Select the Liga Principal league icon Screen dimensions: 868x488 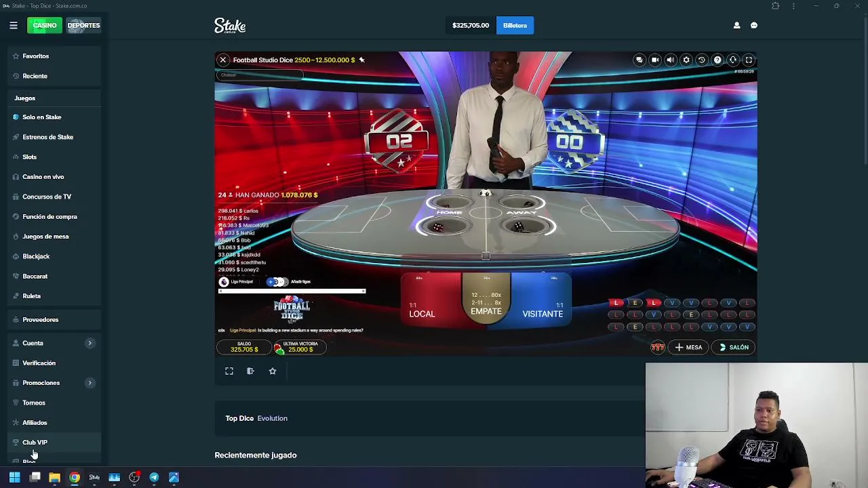tap(224, 282)
